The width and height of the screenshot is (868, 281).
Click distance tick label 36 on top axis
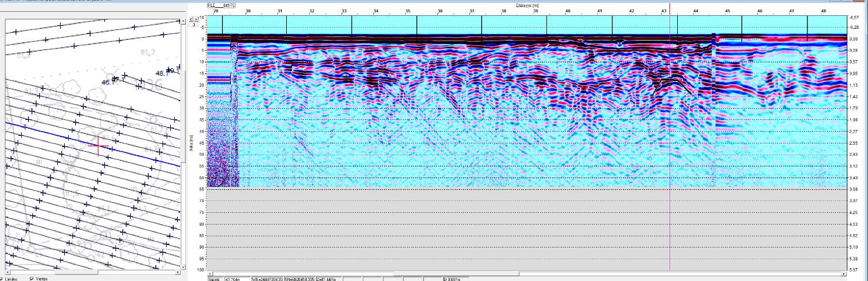tap(440, 11)
